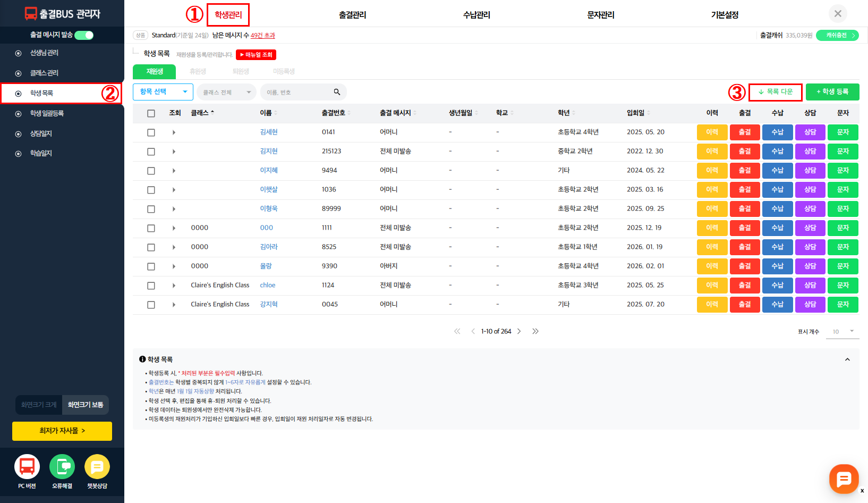
Task: Open the orange live chat widget
Action: (844, 479)
